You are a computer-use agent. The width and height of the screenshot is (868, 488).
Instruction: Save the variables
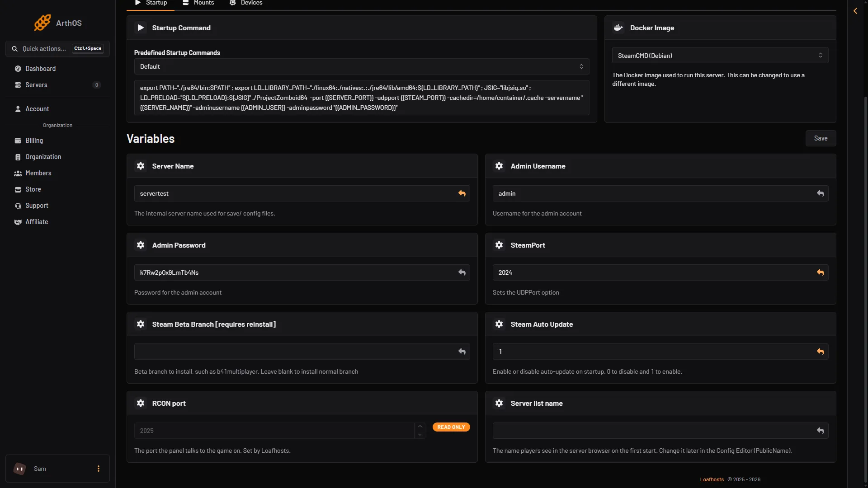coord(821,138)
